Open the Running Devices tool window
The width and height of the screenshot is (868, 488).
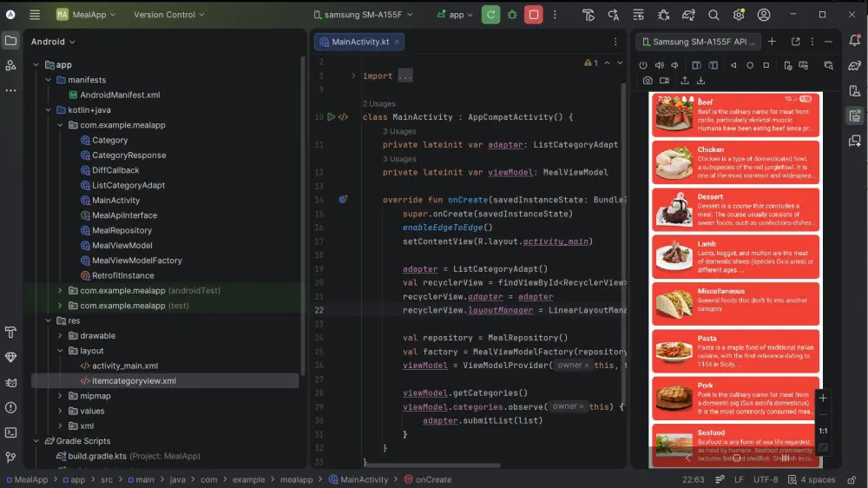point(855,115)
